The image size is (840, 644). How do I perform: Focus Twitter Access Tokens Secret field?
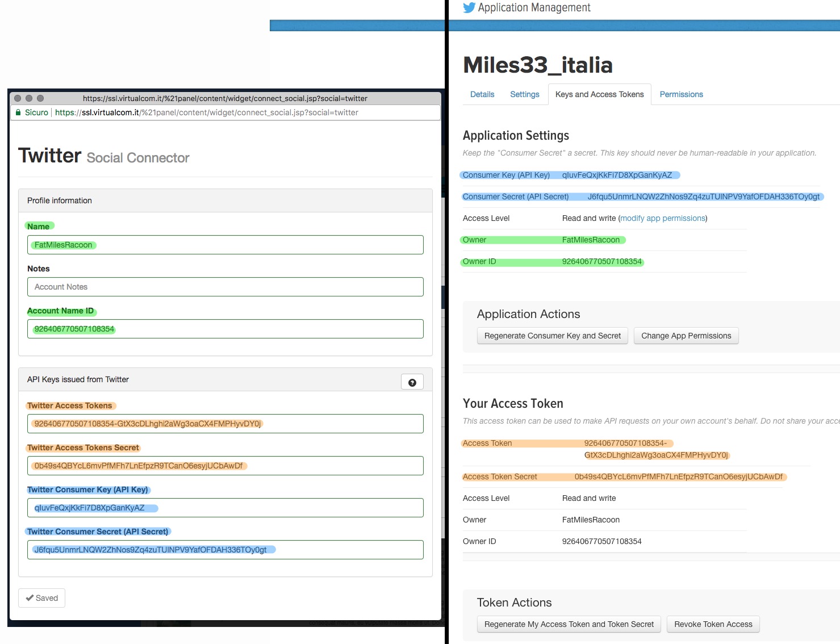(225, 466)
